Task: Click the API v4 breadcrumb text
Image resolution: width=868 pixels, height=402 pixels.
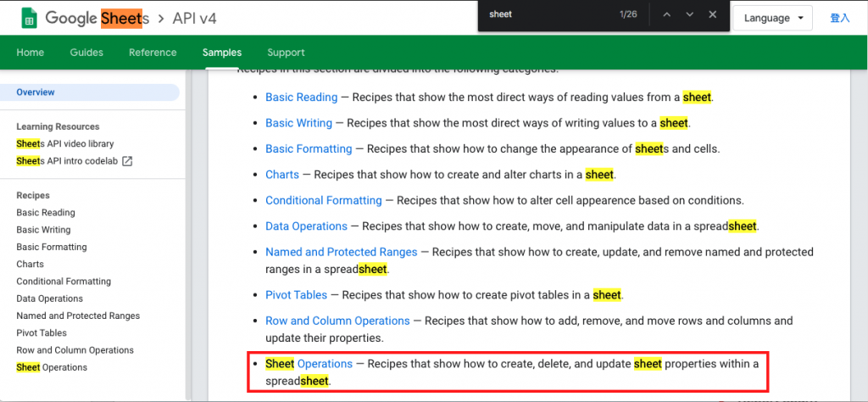Action: 194,19
